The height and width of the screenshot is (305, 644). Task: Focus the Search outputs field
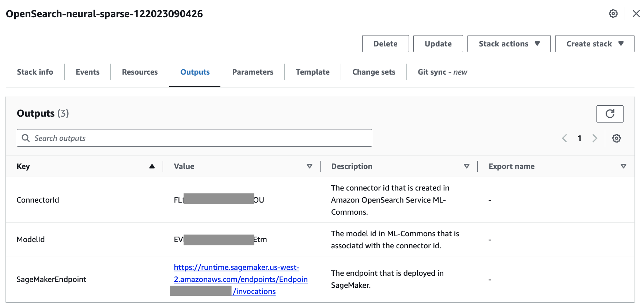(194, 138)
